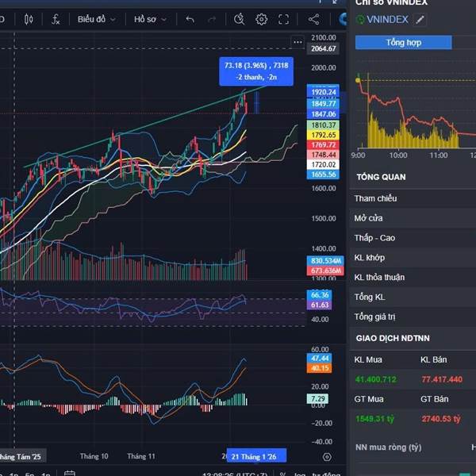Screen dimensions: 476x476
Task: Click the KL Bán value 77.417.440
Action: pyautogui.click(x=442, y=379)
